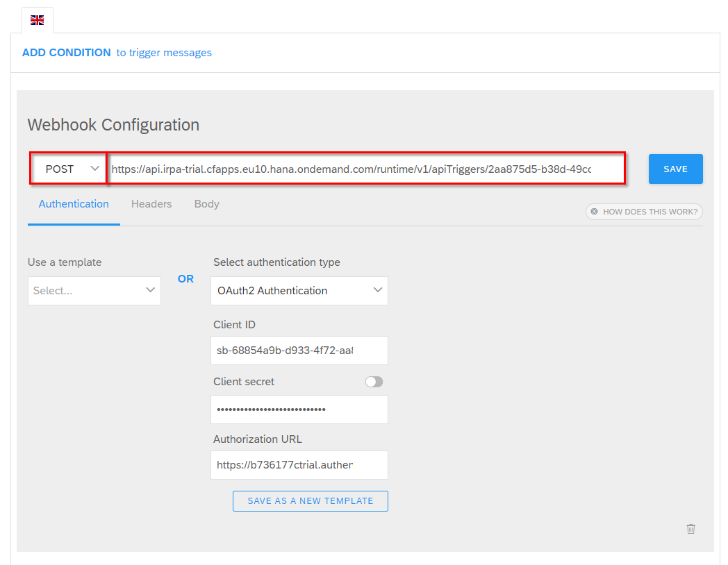Open the POST method dropdown
The height and width of the screenshot is (565, 728).
pos(69,169)
